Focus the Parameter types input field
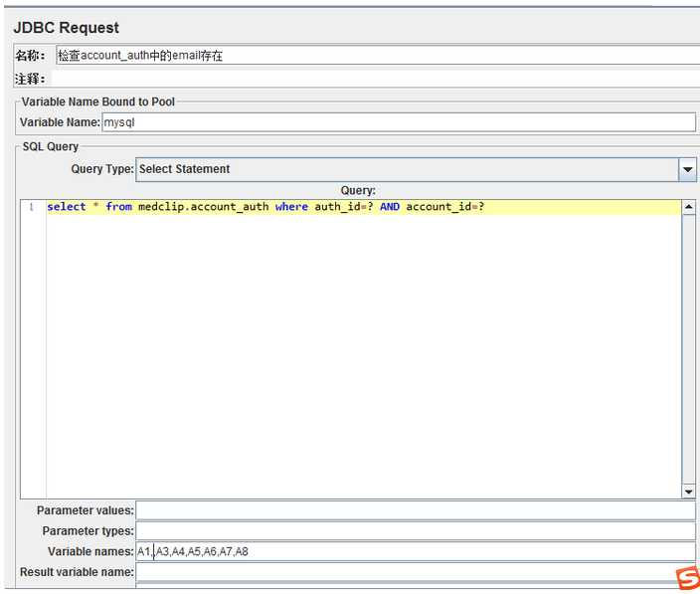700x594 pixels. (416, 531)
